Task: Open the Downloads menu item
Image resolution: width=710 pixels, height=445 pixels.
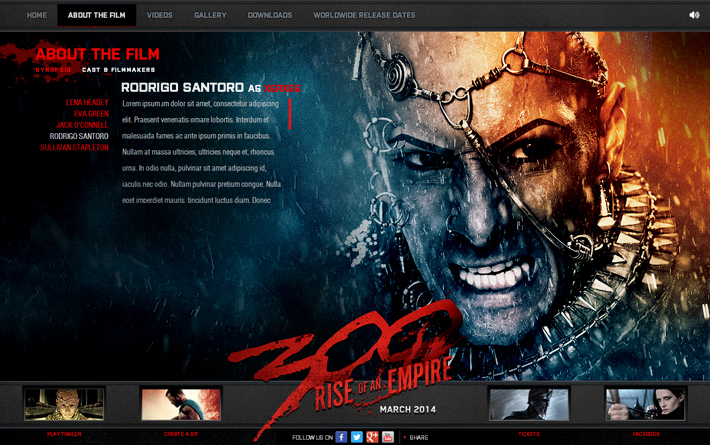Action: coord(270,15)
